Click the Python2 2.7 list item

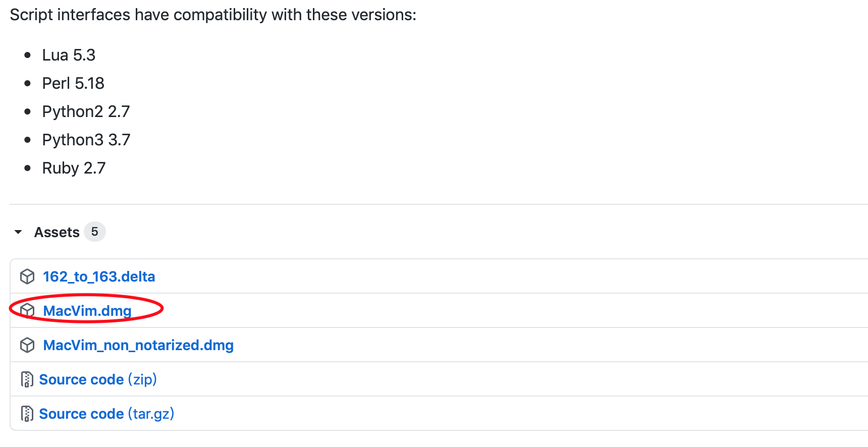[86, 111]
